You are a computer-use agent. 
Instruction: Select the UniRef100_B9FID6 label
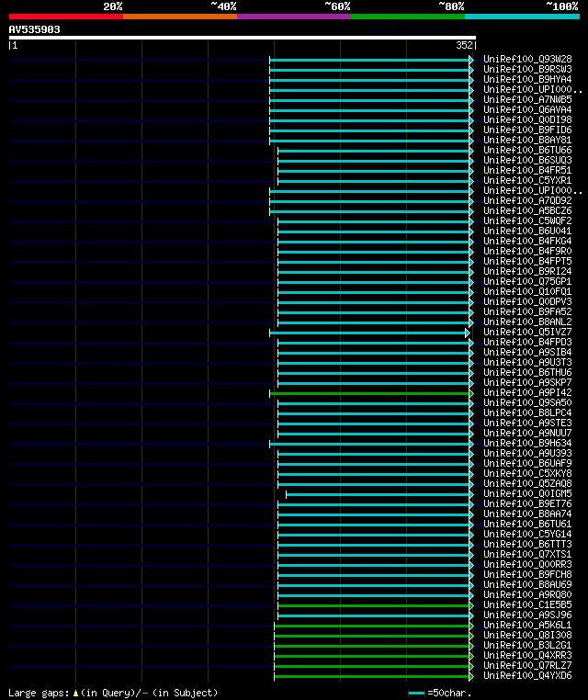tap(527, 130)
